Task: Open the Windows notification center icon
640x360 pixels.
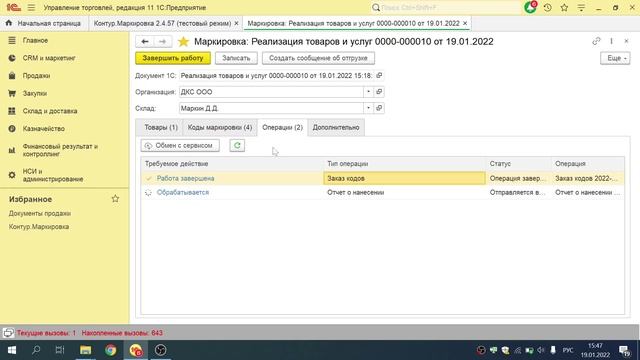Action: point(624,350)
